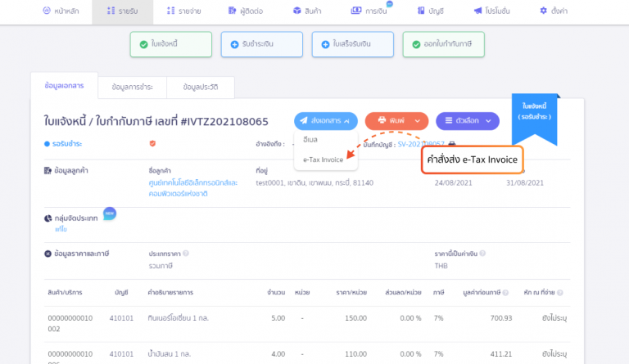Expand the ส่งเอกสาร send document dropdown
This screenshot has height=364, width=629.
[325, 121]
